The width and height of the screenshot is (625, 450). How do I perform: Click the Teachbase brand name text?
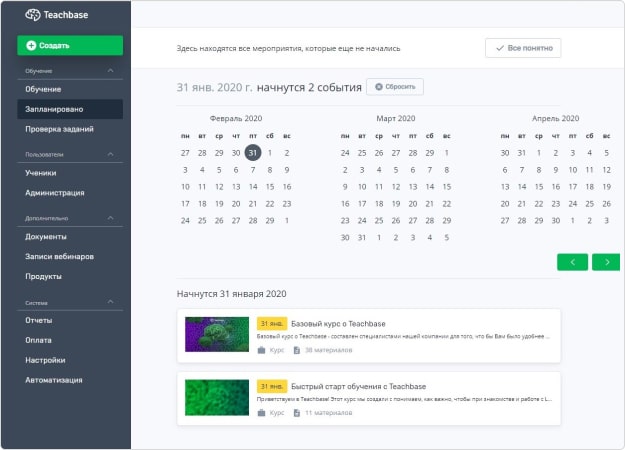[x=66, y=15]
